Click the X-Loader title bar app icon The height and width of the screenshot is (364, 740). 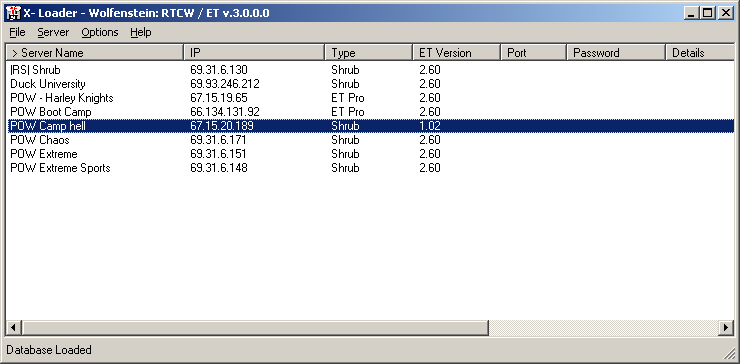click(x=13, y=13)
